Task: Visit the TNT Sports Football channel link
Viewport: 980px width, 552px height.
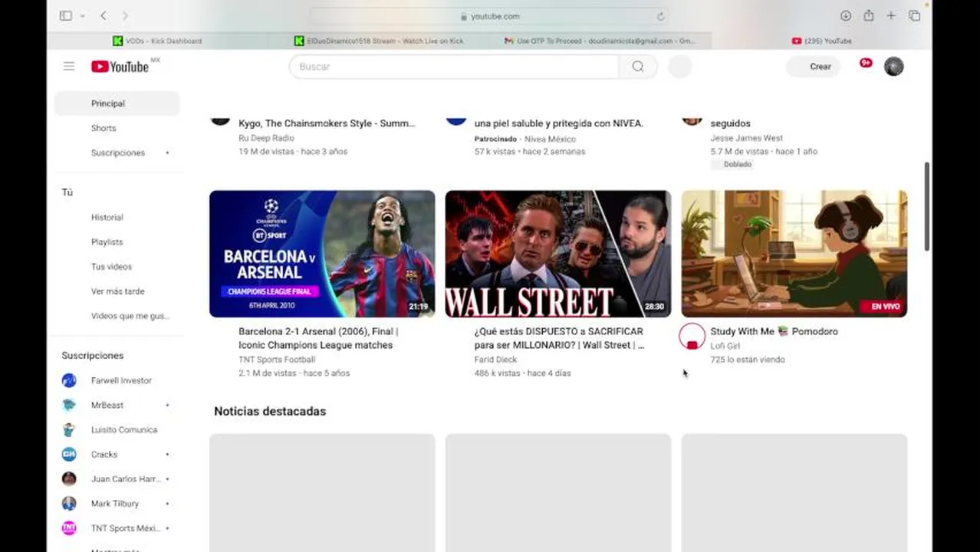Action: pos(277,360)
